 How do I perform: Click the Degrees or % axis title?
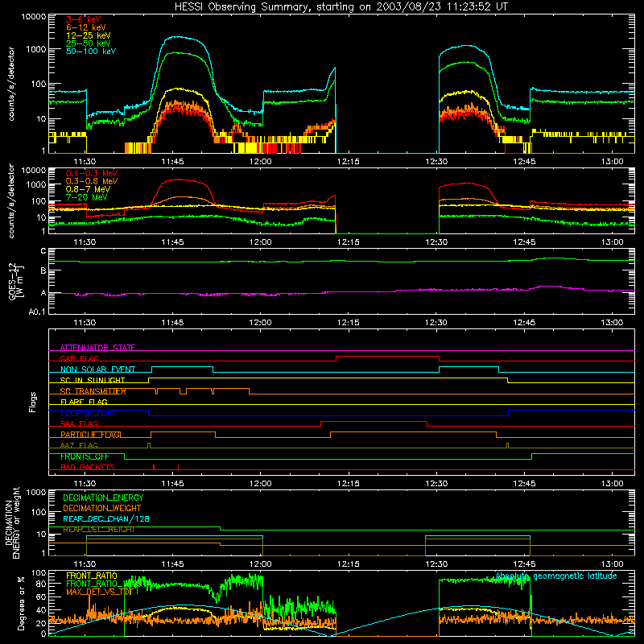pos(21,603)
